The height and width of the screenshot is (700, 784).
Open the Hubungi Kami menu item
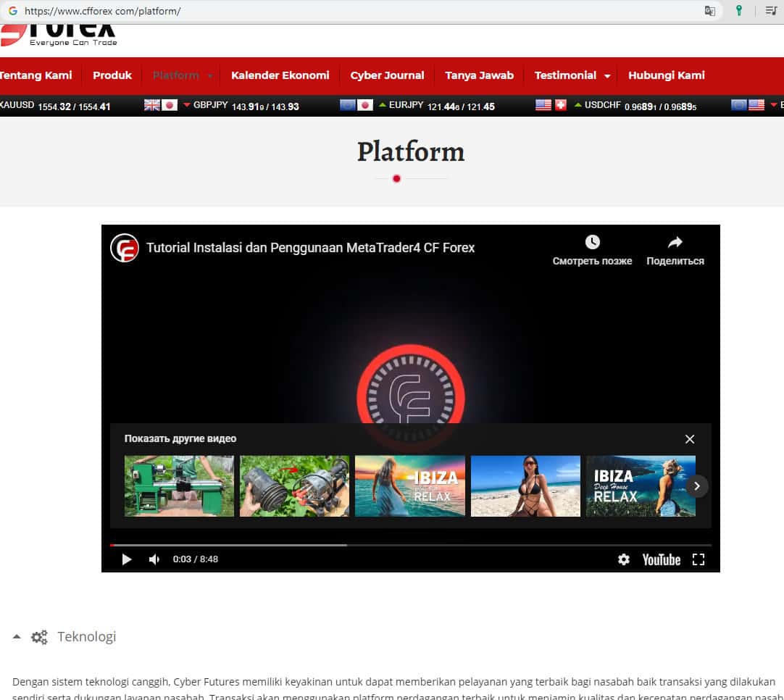tap(666, 75)
